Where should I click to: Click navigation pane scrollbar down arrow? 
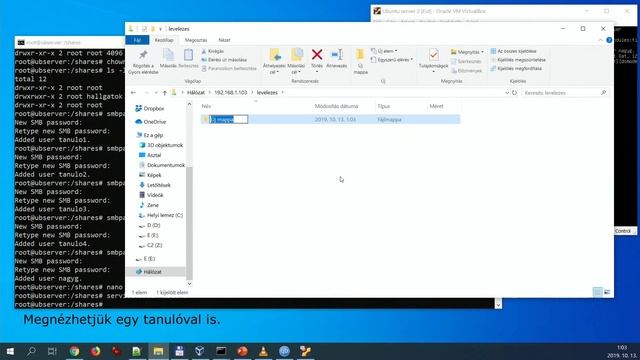(189, 284)
